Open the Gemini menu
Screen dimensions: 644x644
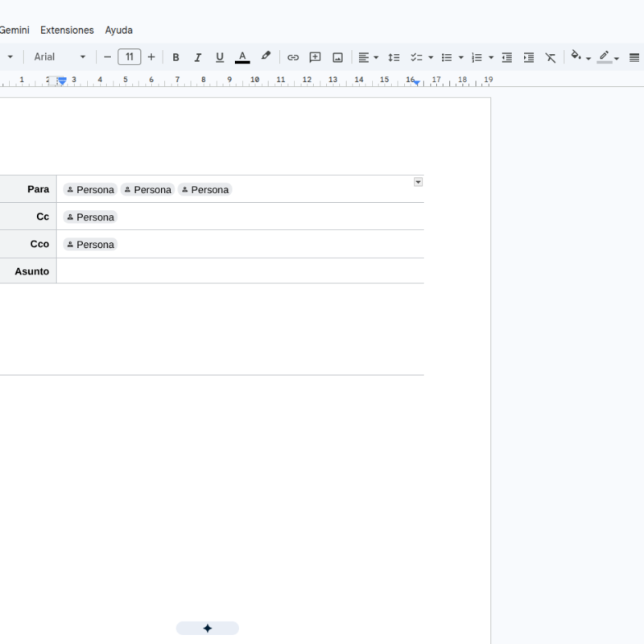click(14, 30)
